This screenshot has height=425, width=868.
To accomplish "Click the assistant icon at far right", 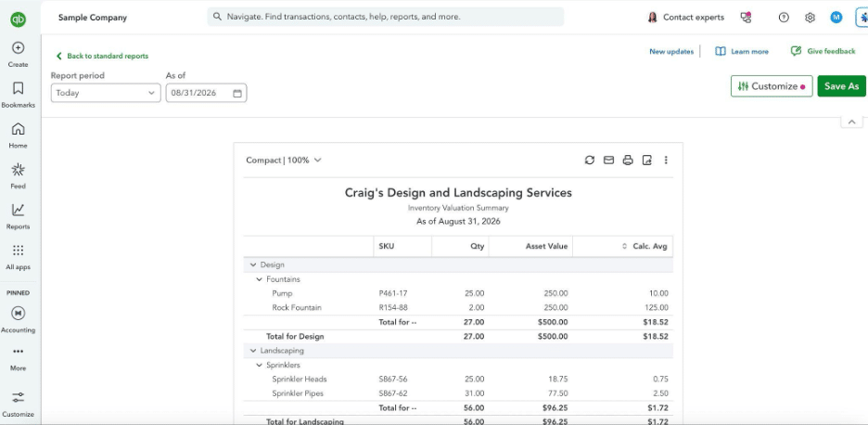I will click(862, 18).
